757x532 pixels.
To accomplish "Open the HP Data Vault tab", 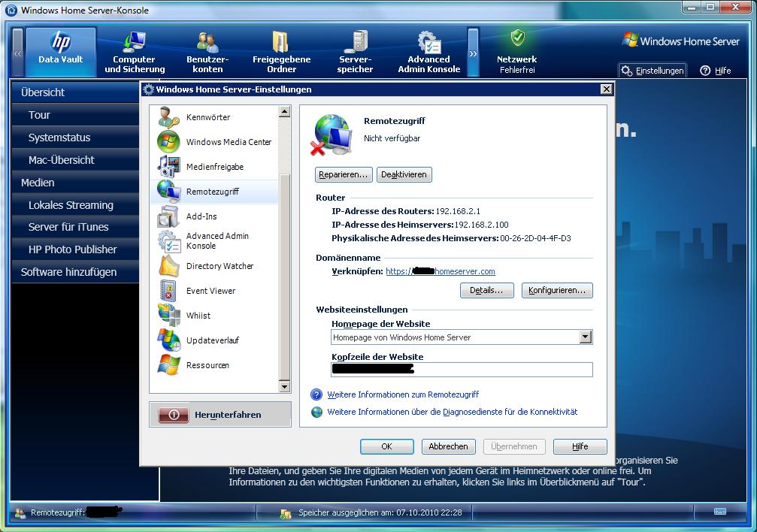I will (61, 52).
